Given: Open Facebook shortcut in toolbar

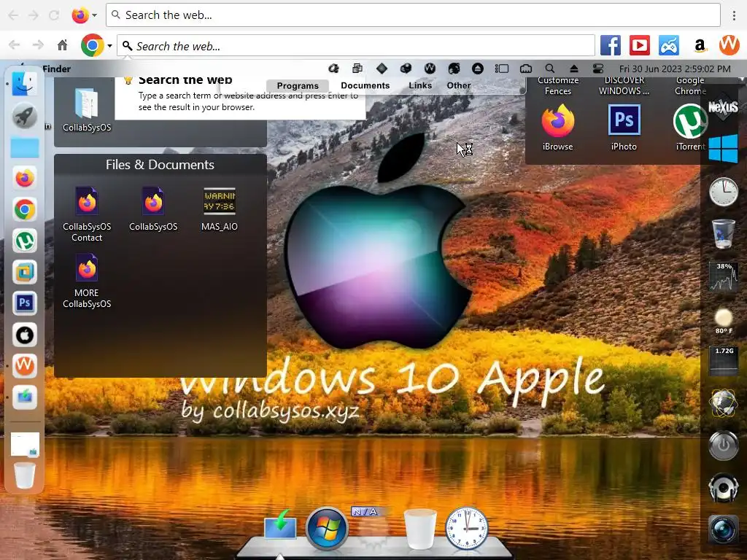Looking at the screenshot, I should pos(611,46).
